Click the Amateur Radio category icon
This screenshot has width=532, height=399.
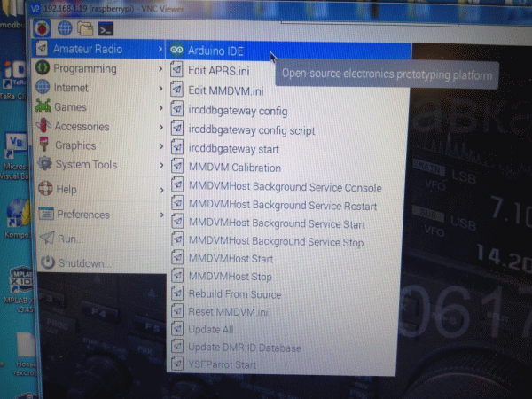tap(42, 49)
